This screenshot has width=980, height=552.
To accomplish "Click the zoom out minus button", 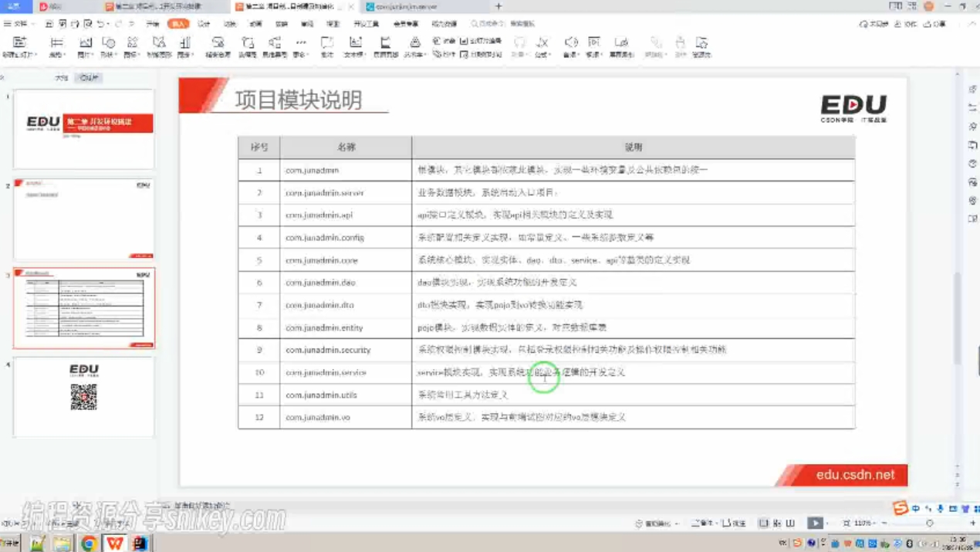I will click(x=885, y=523).
